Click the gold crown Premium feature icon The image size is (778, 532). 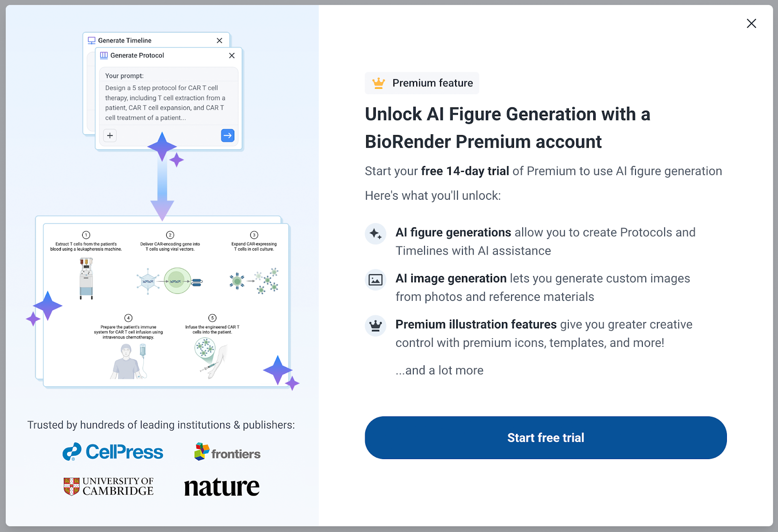[378, 83]
